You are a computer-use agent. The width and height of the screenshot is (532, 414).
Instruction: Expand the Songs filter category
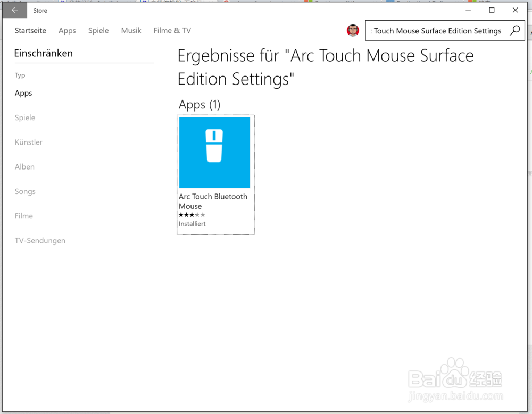point(25,191)
